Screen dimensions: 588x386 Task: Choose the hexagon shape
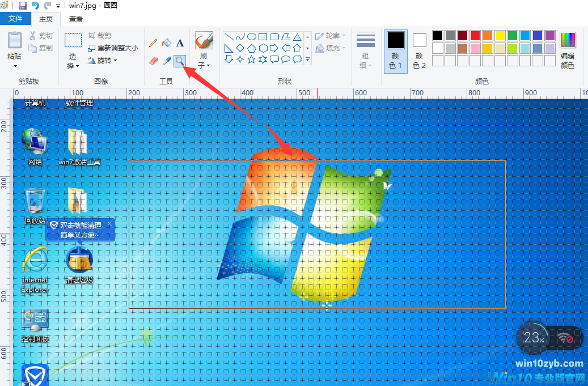pyautogui.click(x=263, y=48)
